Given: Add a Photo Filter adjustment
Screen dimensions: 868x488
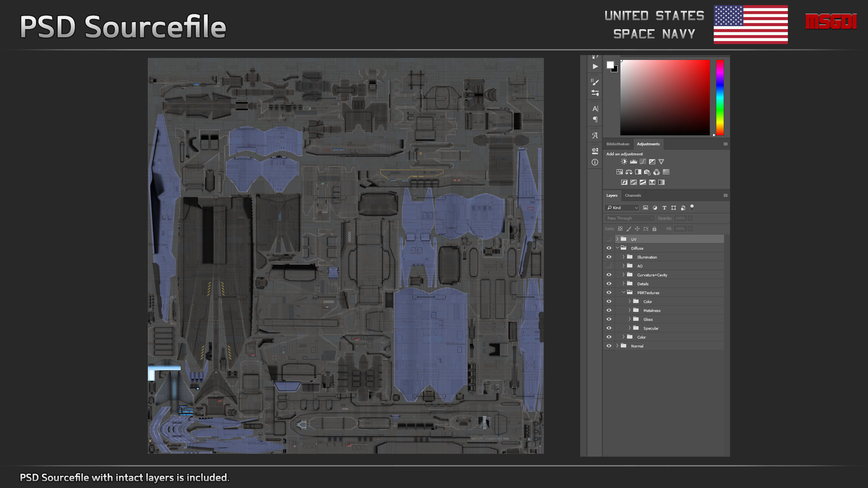Looking at the screenshot, I should [x=647, y=172].
